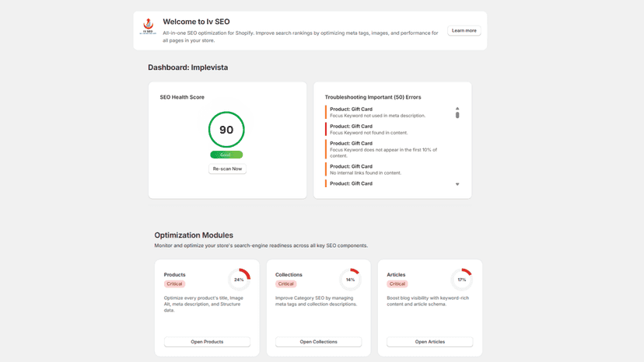The height and width of the screenshot is (362, 644).
Task: Click 'Troubleshooting Important (50) Errors' title
Action: [373, 97]
